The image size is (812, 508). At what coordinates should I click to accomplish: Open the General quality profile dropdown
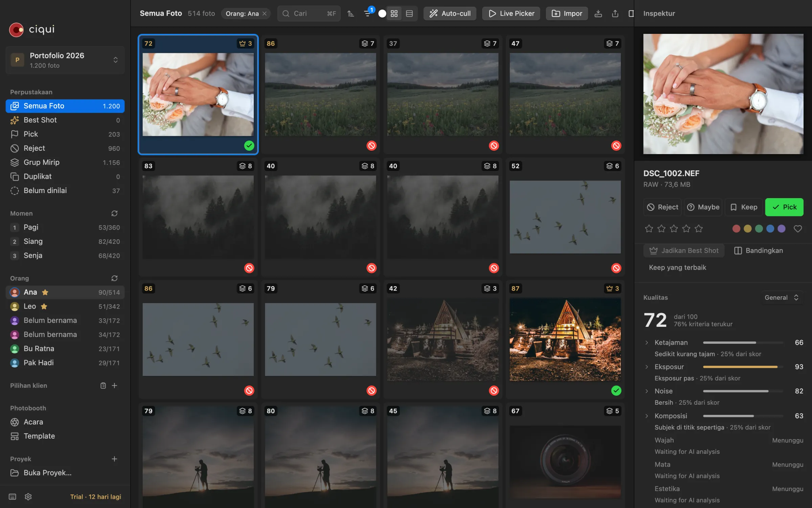pyautogui.click(x=782, y=297)
